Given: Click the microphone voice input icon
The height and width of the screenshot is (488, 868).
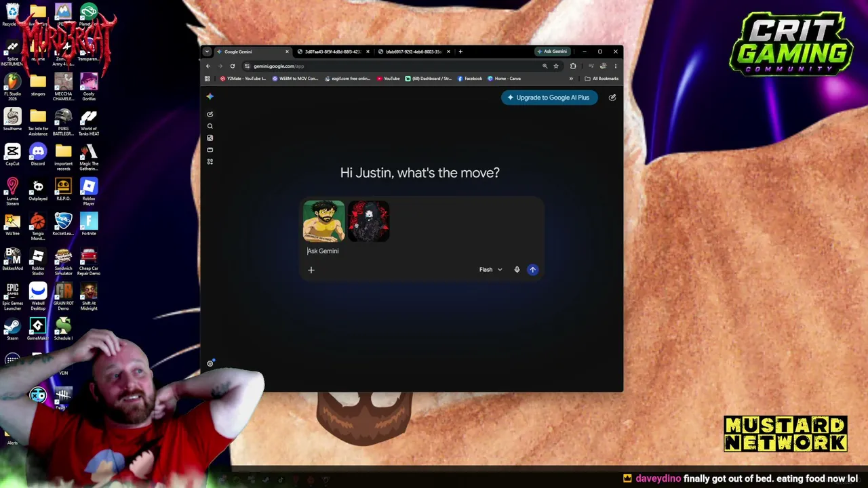Looking at the screenshot, I should pyautogui.click(x=517, y=270).
